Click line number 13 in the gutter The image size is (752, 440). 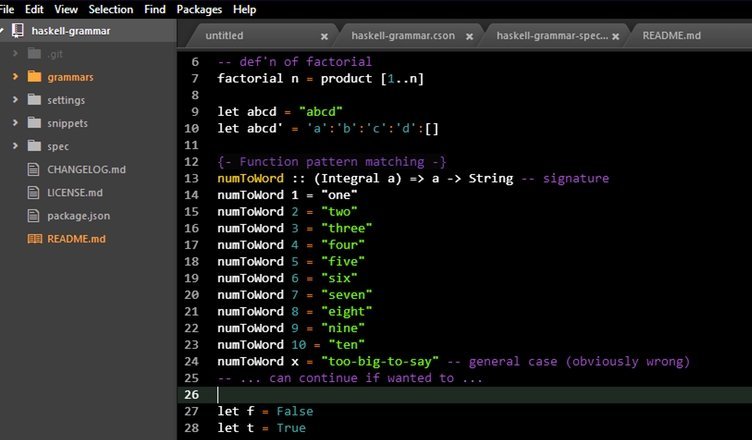[x=193, y=178]
